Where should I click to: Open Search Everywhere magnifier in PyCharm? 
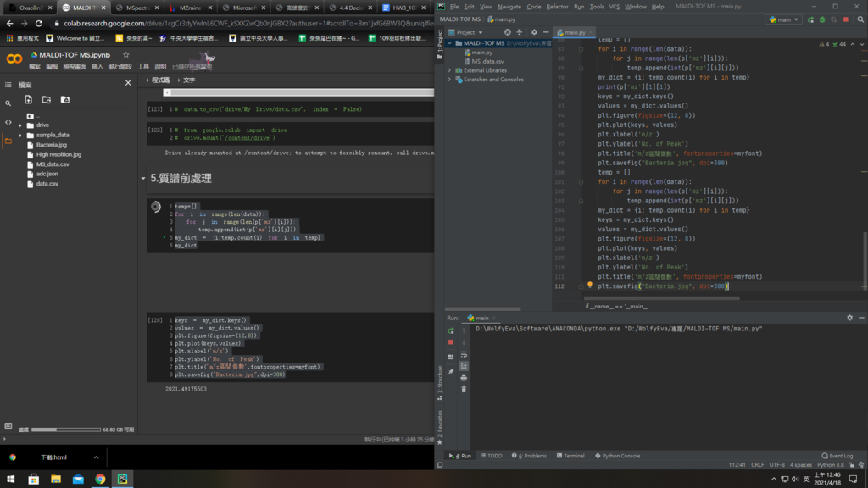pos(860,20)
